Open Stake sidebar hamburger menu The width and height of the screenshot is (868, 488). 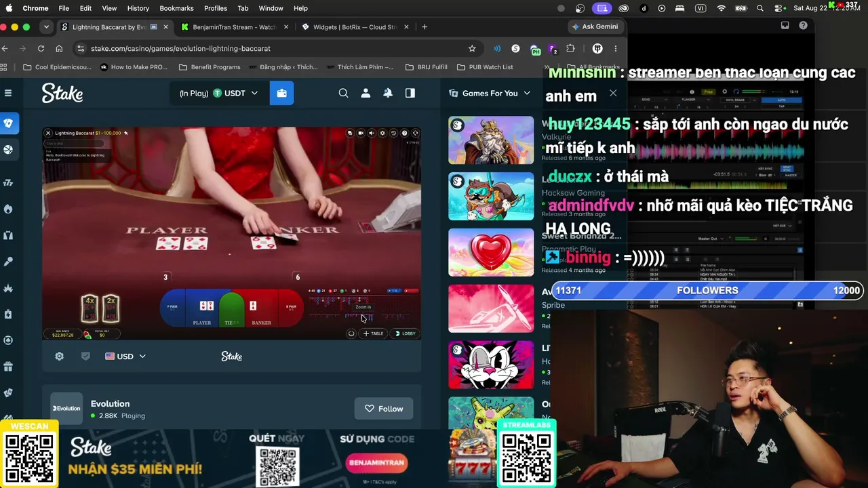[x=8, y=93]
